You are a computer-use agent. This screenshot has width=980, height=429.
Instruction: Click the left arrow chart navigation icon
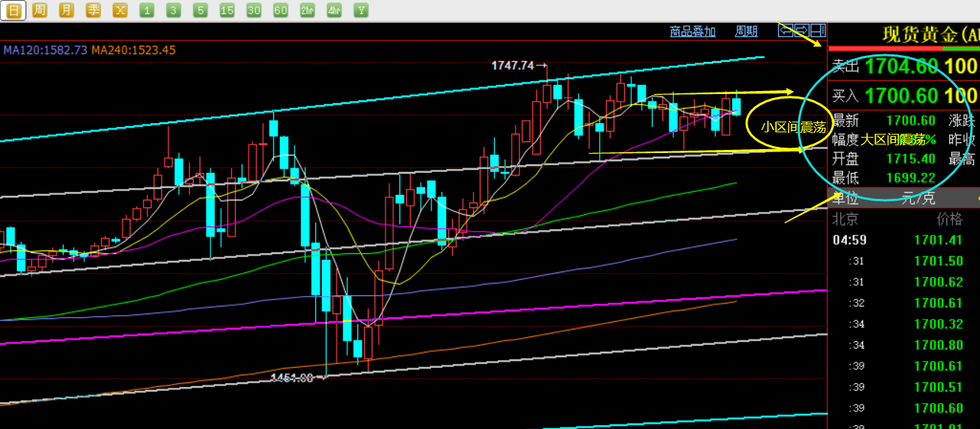click(786, 31)
